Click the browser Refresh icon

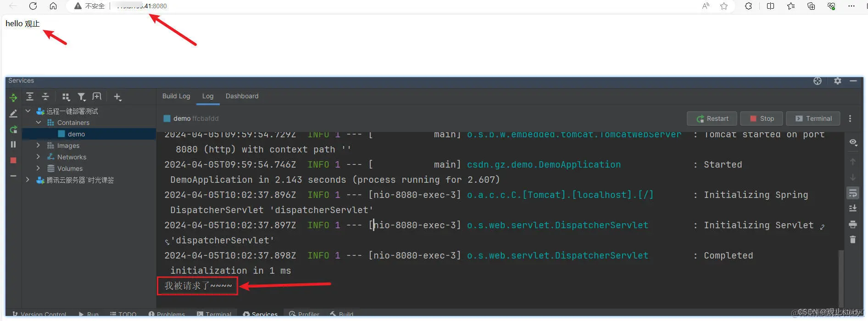[33, 6]
